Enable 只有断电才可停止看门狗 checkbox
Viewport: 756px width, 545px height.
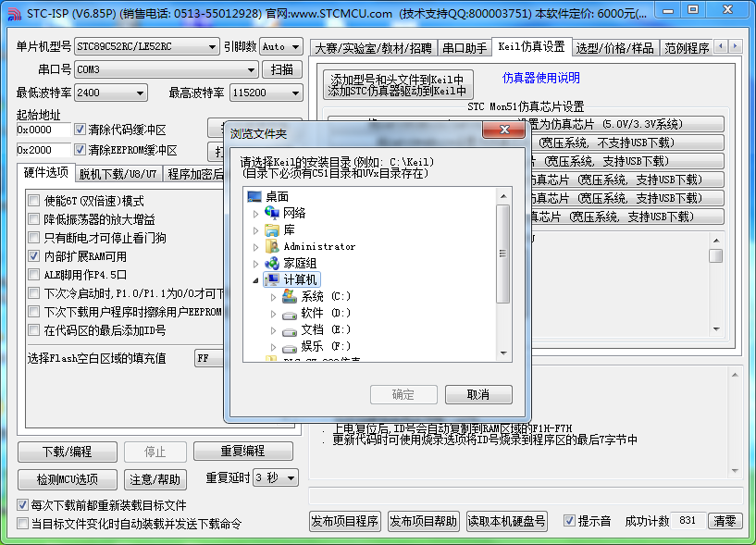33,237
